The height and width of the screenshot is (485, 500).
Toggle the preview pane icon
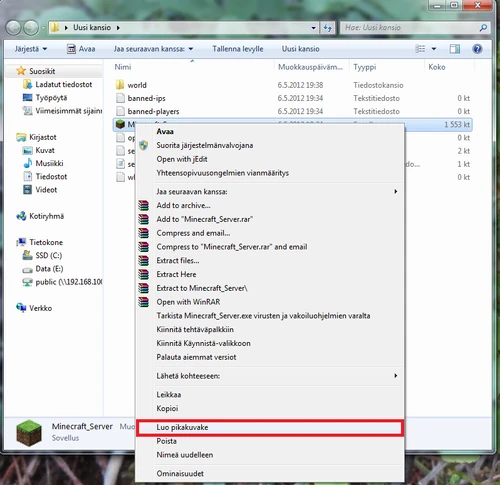455,49
